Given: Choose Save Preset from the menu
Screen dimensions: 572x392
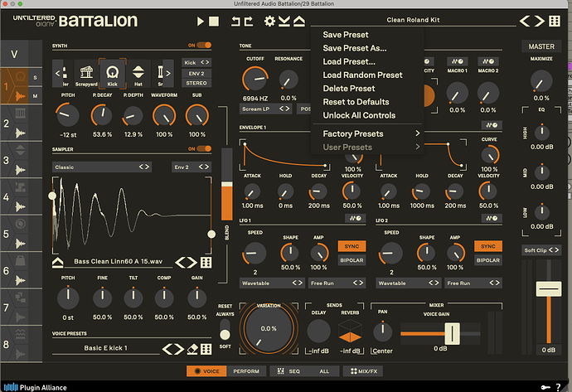Looking at the screenshot, I should tap(346, 35).
